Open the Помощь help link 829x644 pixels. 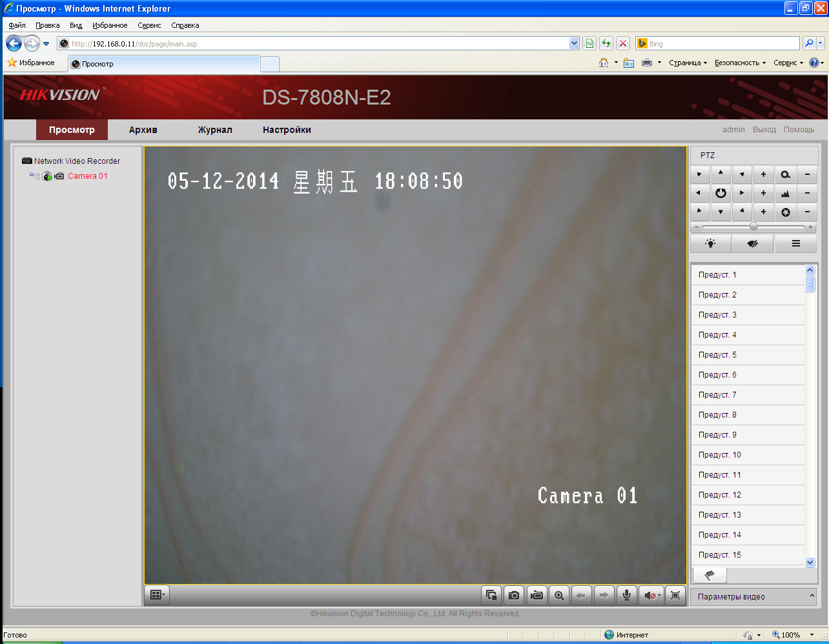[x=799, y=130]
